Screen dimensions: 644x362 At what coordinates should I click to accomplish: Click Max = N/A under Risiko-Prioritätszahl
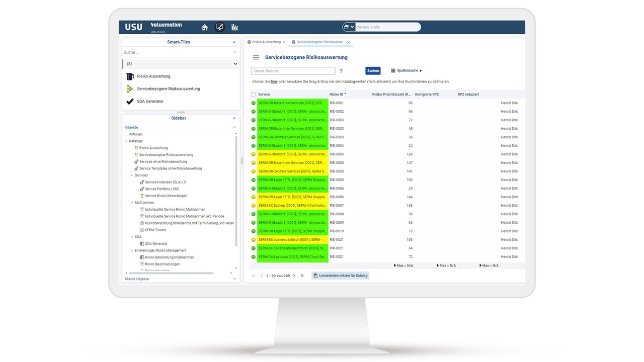tap(404, 265)
